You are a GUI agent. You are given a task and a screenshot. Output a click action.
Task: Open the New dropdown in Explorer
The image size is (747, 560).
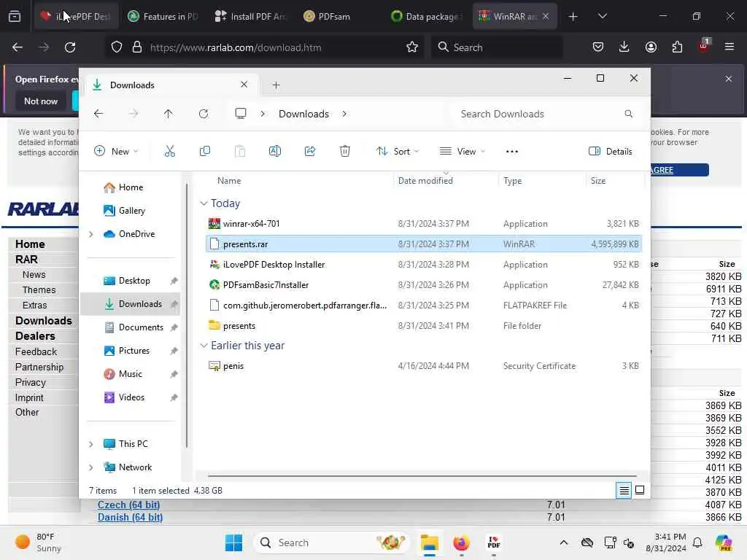(x=116, y=152)
